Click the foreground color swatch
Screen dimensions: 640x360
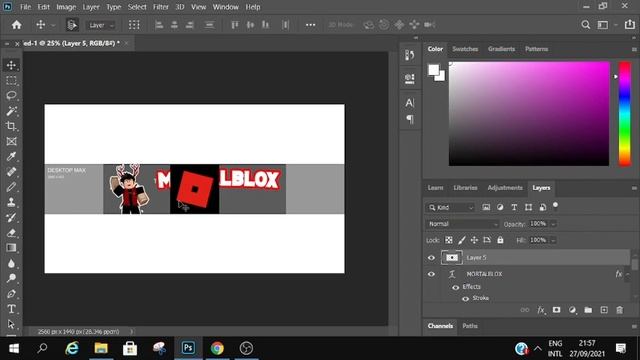coord(433,70)
